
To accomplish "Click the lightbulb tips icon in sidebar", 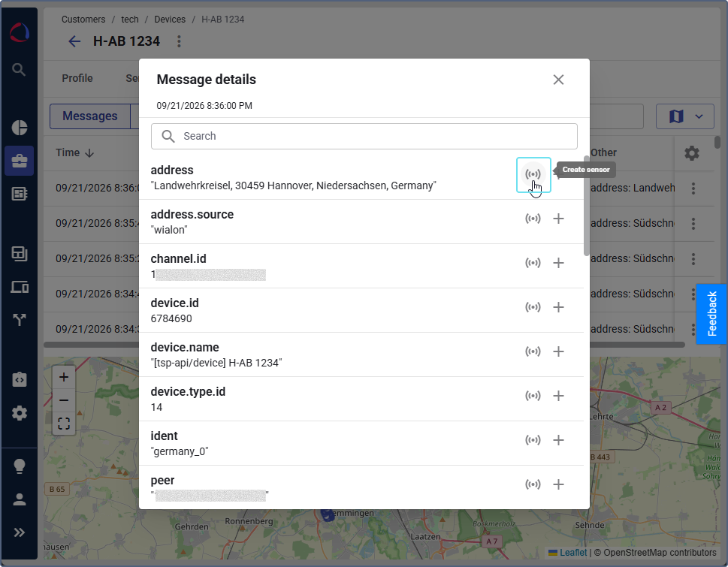I will point(19,466).
